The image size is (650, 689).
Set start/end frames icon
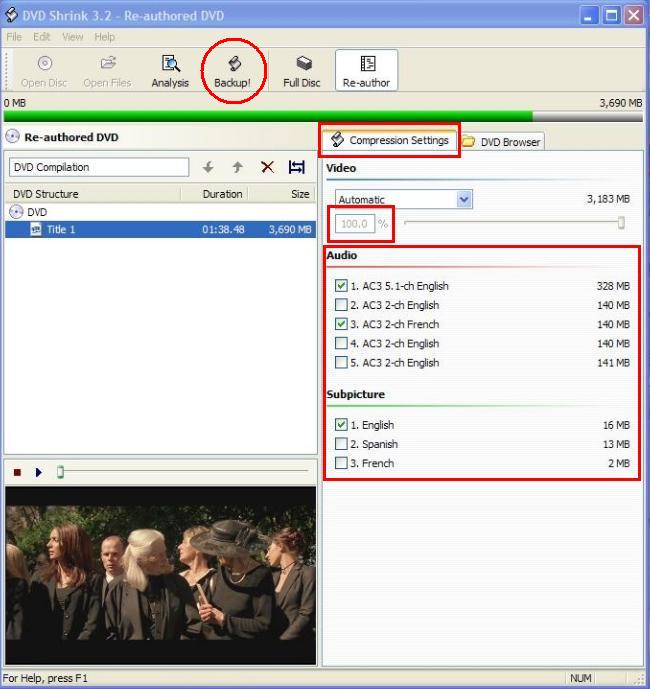(297, 167)
